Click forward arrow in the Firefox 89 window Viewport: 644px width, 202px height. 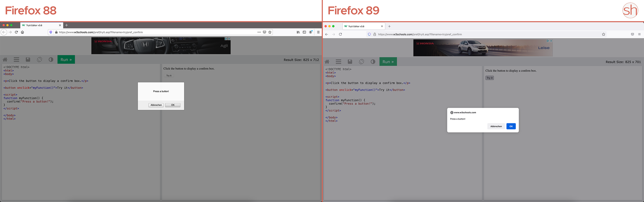click(333, 34)
